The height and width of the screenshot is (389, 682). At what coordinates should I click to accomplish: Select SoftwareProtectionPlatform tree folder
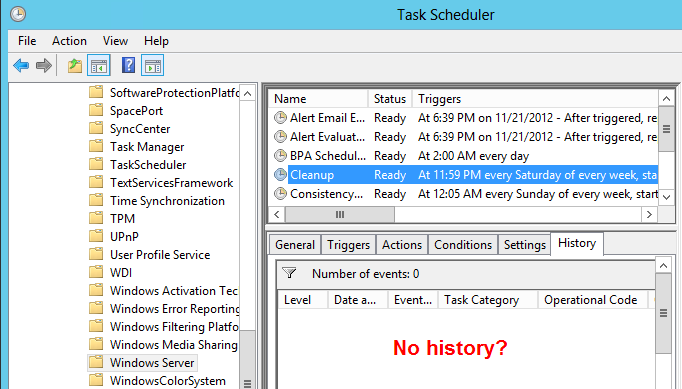(x=174, y=92)
